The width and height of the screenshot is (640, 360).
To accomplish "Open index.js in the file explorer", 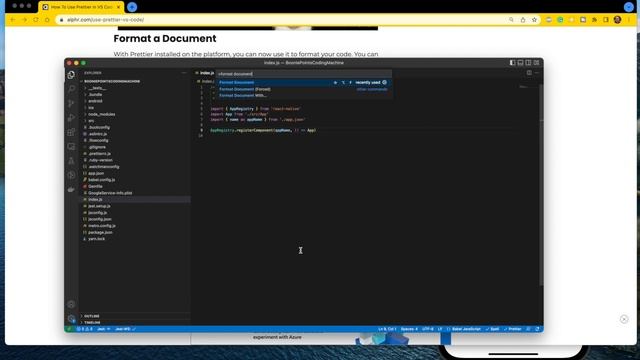I will (135, 200).
